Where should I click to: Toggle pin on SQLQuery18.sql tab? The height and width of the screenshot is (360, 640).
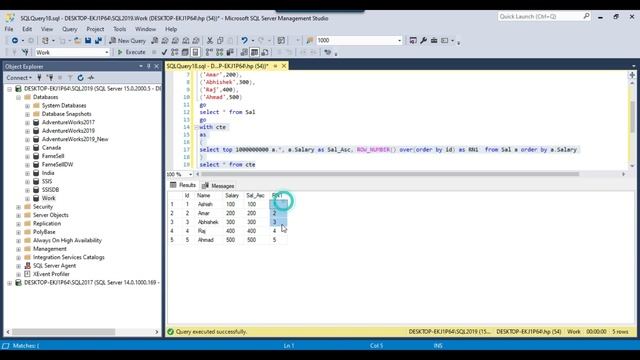click(276, 66)
